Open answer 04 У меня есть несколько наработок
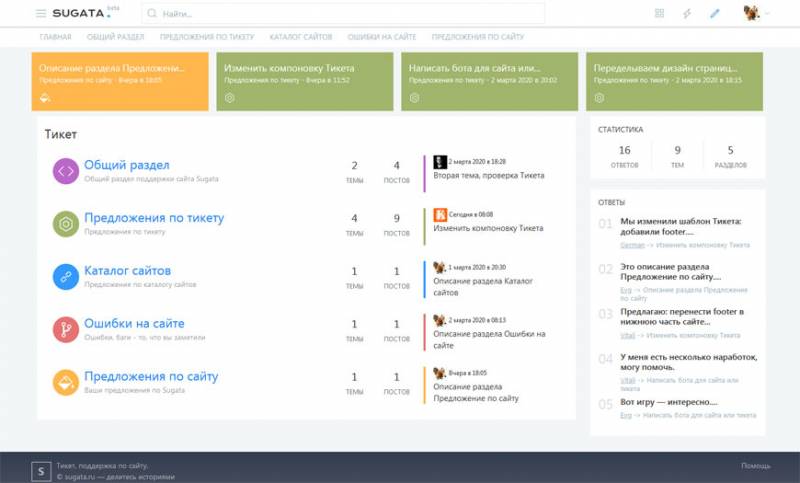The image size is (800, 483). tap(689, 362)
